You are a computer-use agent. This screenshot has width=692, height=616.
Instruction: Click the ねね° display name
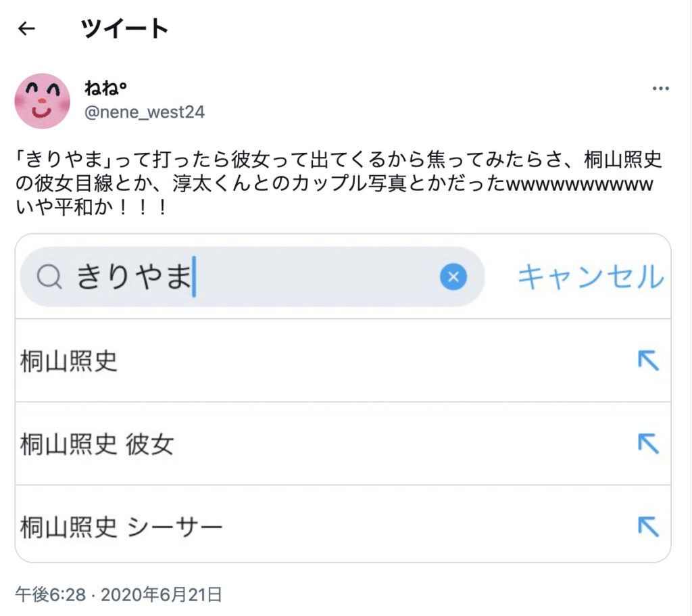[105, 89]
